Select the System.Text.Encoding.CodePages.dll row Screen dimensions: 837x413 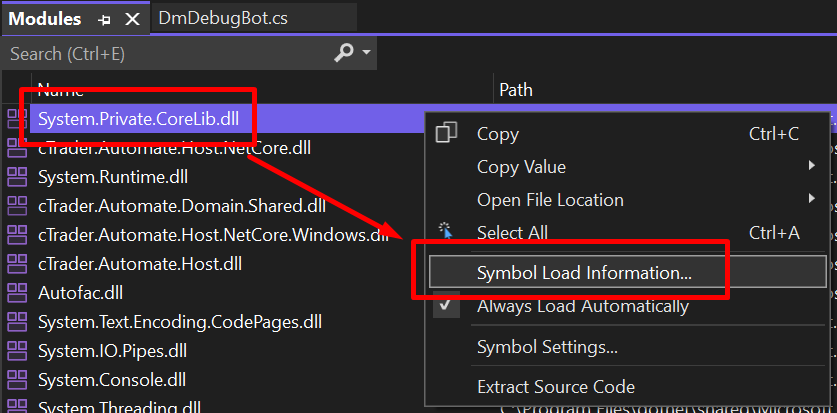pos(180,322)
